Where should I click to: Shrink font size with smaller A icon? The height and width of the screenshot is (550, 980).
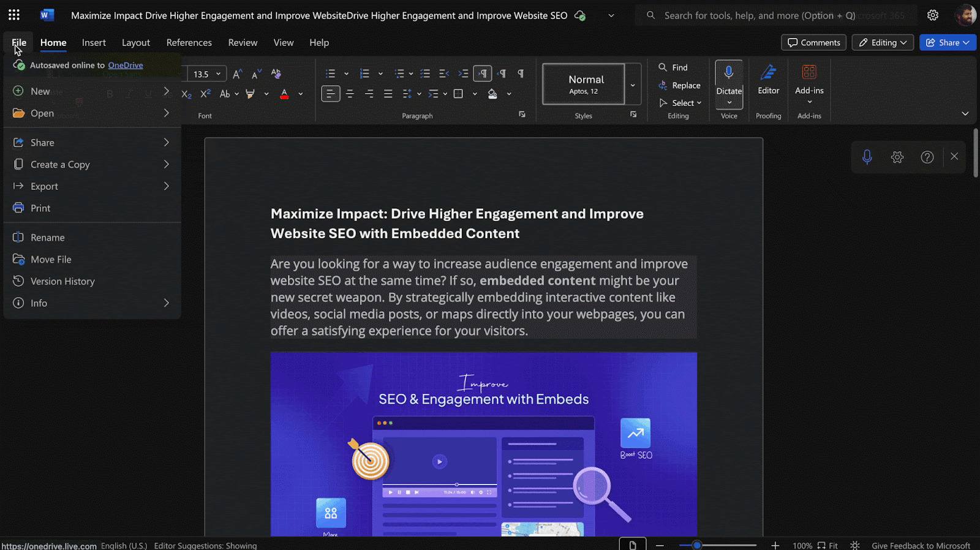257,74
